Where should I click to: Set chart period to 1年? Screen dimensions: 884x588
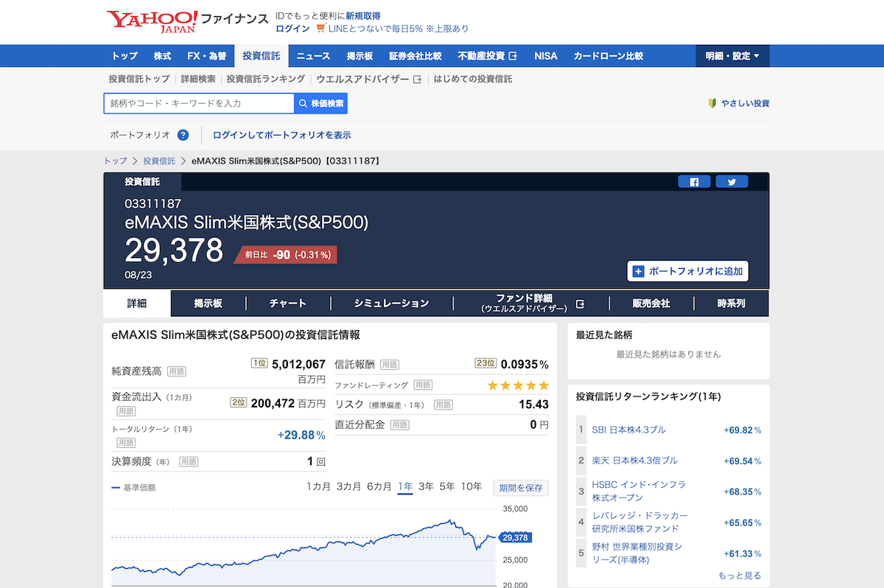click(405, 486)
